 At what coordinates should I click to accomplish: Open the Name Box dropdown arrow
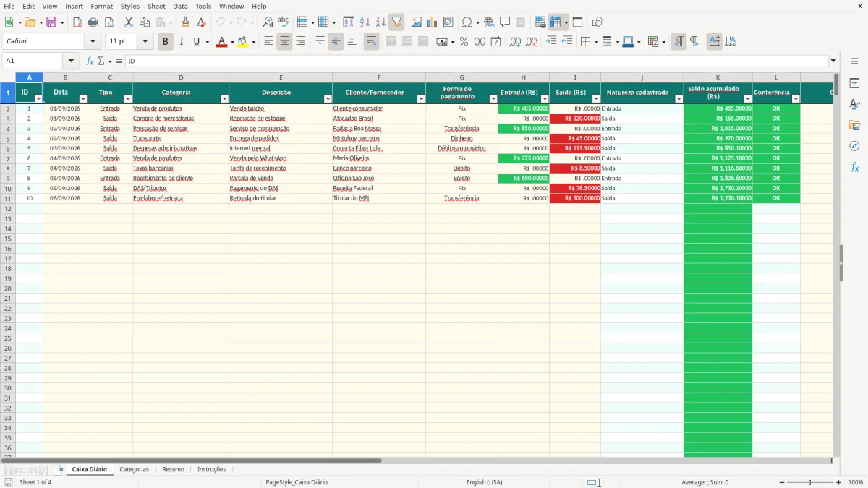point(71,61)
